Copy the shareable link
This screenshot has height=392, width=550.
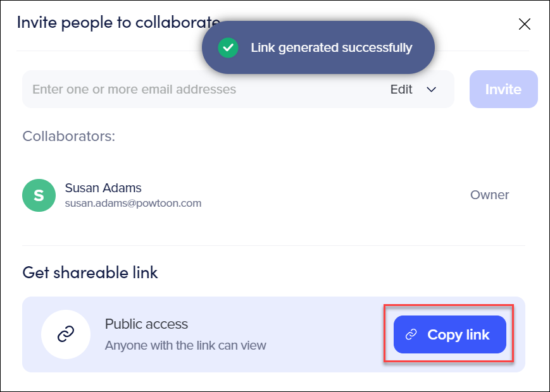tap(449, 334)
